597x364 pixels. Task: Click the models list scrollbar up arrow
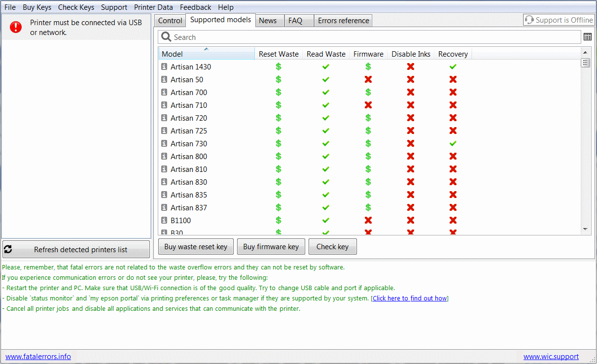point(586,52)
